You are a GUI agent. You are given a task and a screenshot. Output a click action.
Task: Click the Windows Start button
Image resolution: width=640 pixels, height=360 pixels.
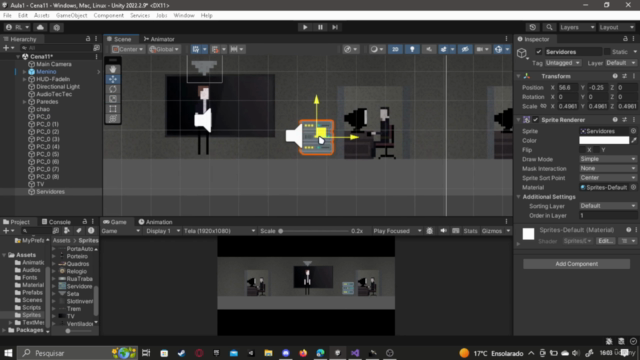click(8, 353)
